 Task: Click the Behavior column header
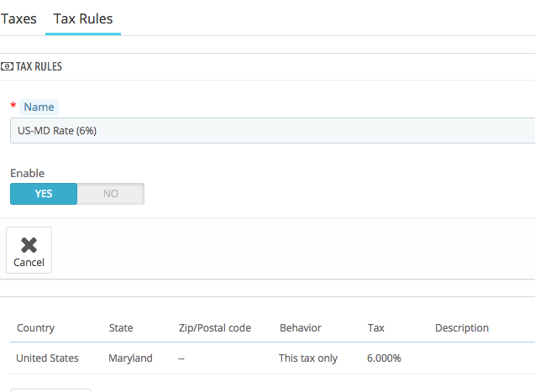(301, 328)
